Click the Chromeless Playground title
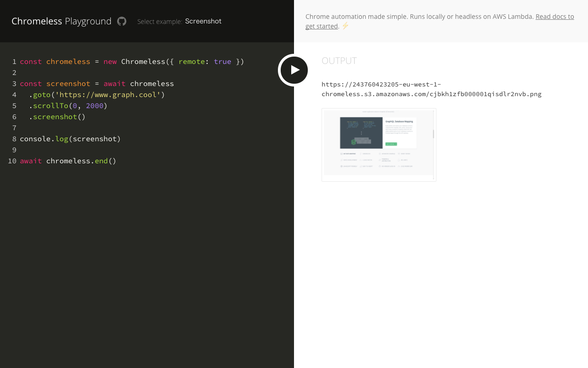 [62, 21]
